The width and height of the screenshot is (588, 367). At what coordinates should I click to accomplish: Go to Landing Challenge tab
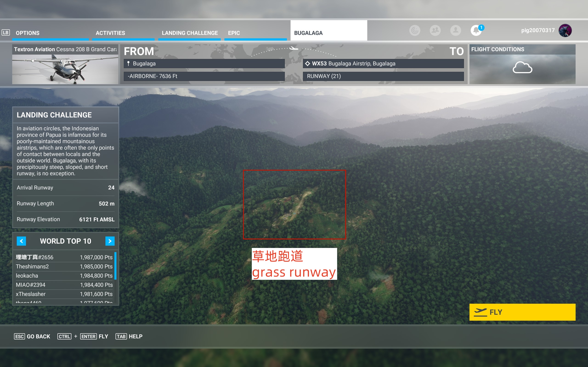tap(189, 33)
